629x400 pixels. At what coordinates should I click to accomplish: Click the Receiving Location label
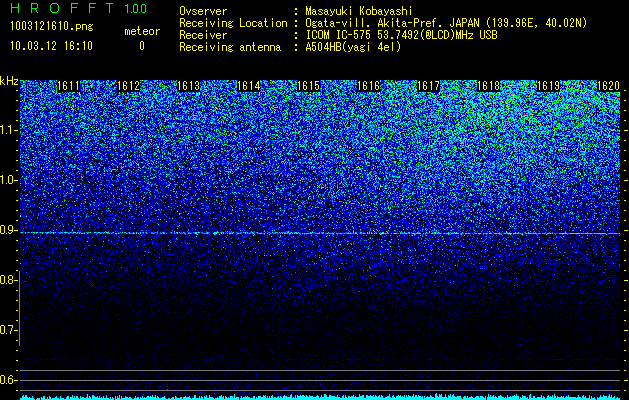(x=233, y=23)
